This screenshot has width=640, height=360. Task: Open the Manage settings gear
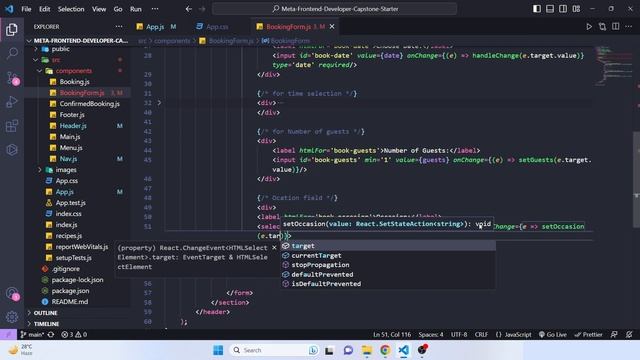pyautogui.click(x=12, y=317)
